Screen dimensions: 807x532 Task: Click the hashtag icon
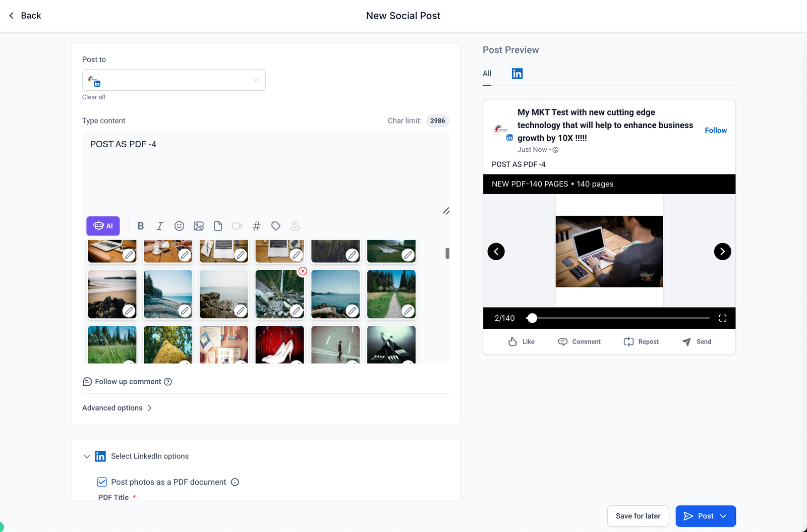coord(257,226)
